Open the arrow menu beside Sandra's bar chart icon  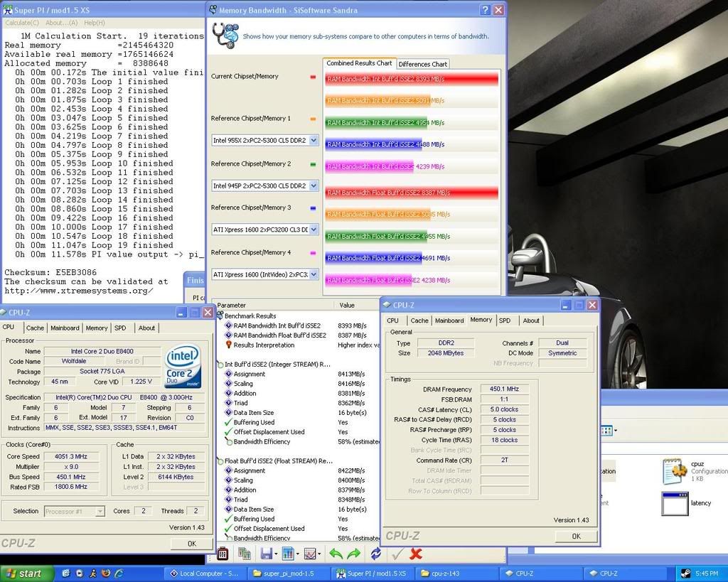298,554
